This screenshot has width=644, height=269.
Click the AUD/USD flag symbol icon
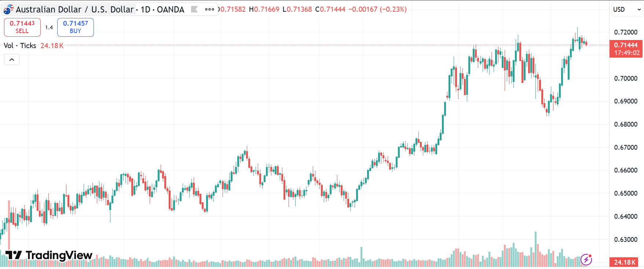[8, 10]
